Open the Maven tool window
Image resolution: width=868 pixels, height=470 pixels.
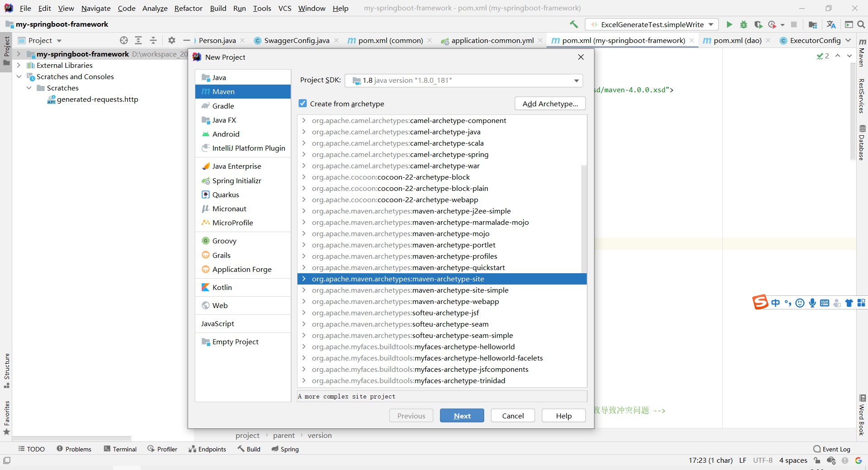pyautogui.click(x=862, y=52)
